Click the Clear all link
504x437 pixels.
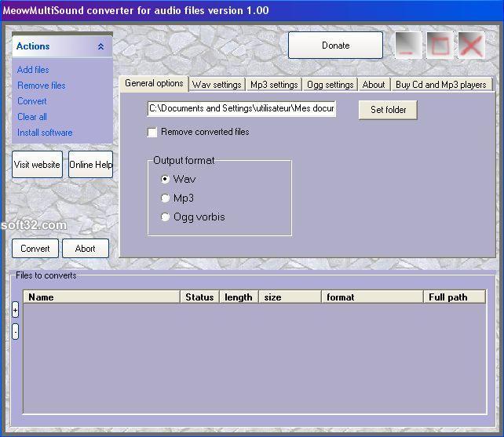(x=32, y=117)
